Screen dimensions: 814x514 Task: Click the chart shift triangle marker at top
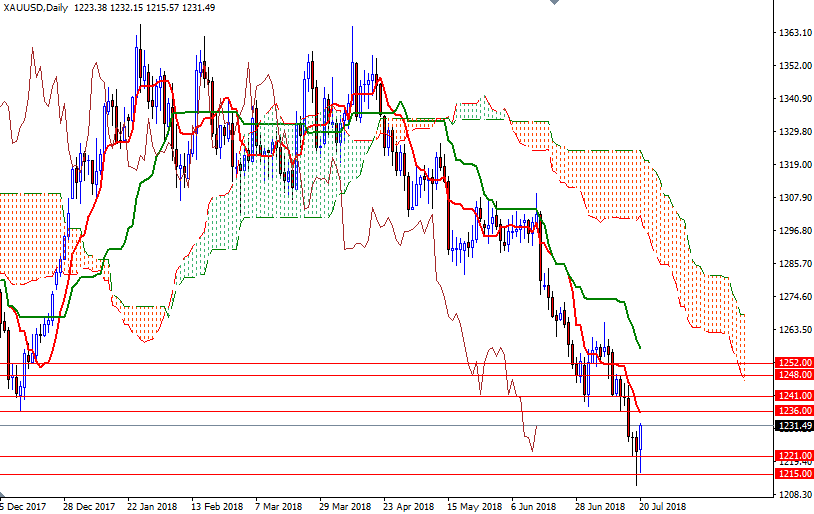553,4
